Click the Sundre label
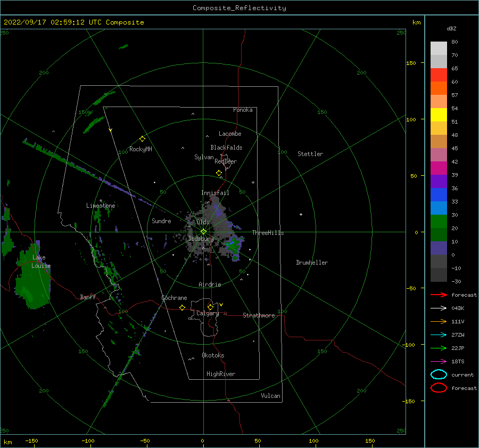This screenshot has height=448, width=479. [x=161, y=221]
